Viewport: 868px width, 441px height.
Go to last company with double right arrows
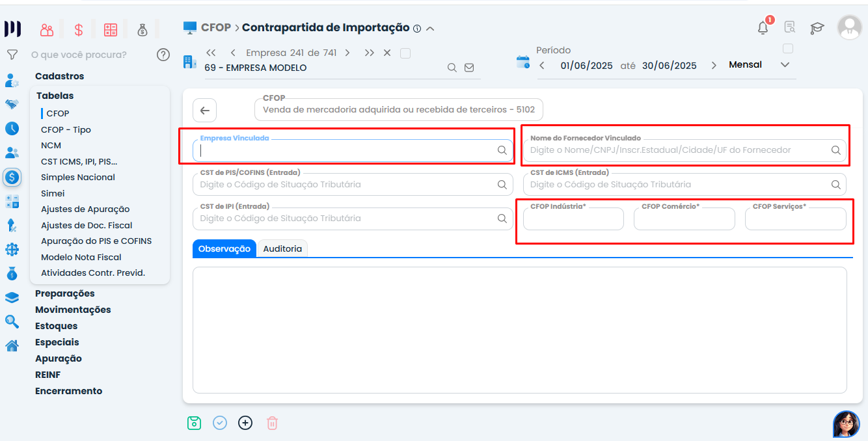pos(369,53)
